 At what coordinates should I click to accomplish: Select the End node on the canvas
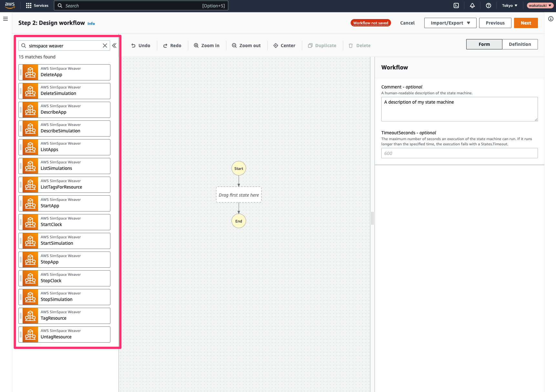[x=239, y=221]
